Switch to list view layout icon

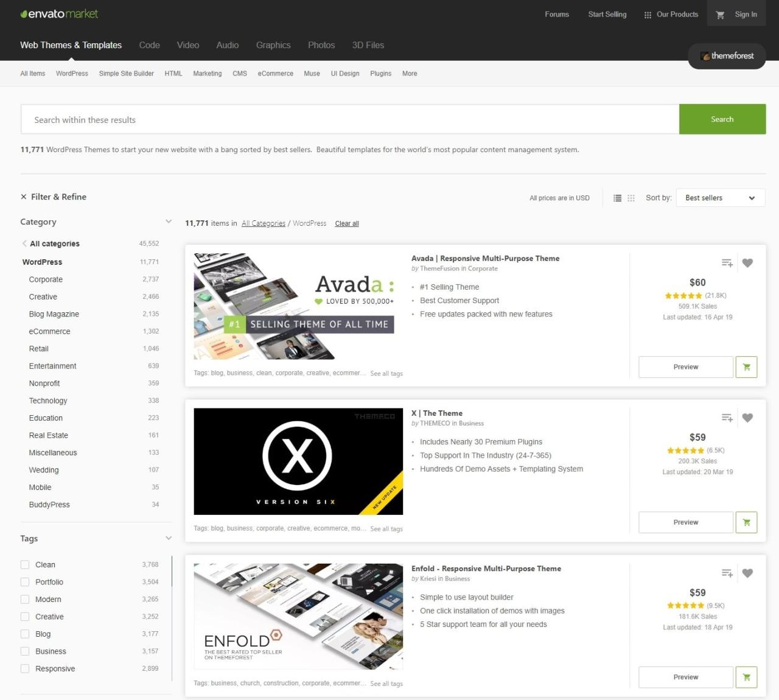pyautogui.click(x=617, y=198)
